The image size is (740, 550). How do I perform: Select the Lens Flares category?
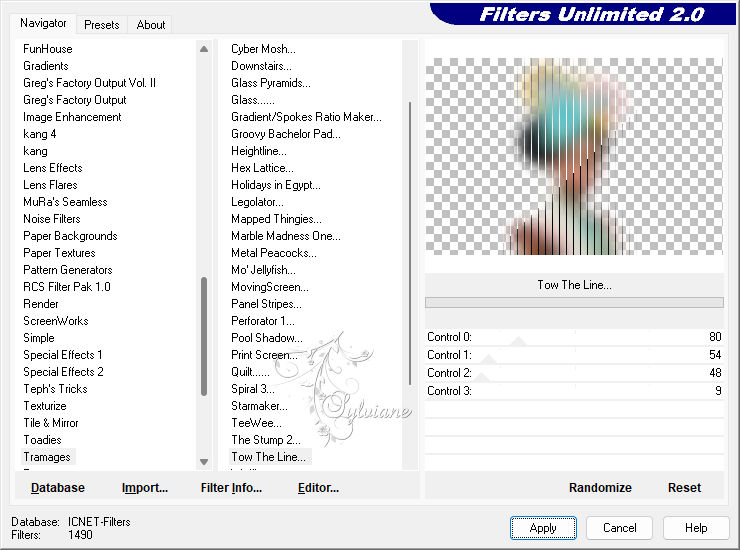(x=50, y=185)
